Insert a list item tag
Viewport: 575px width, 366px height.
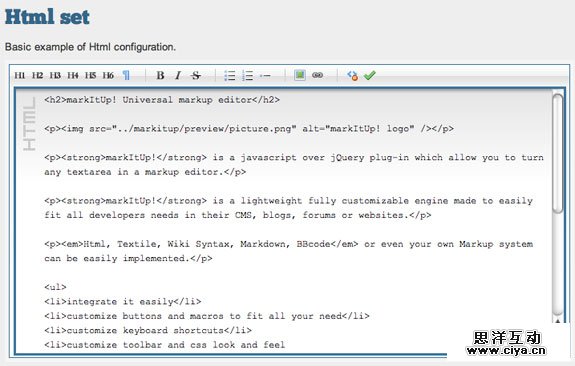(x=265, y=76)
